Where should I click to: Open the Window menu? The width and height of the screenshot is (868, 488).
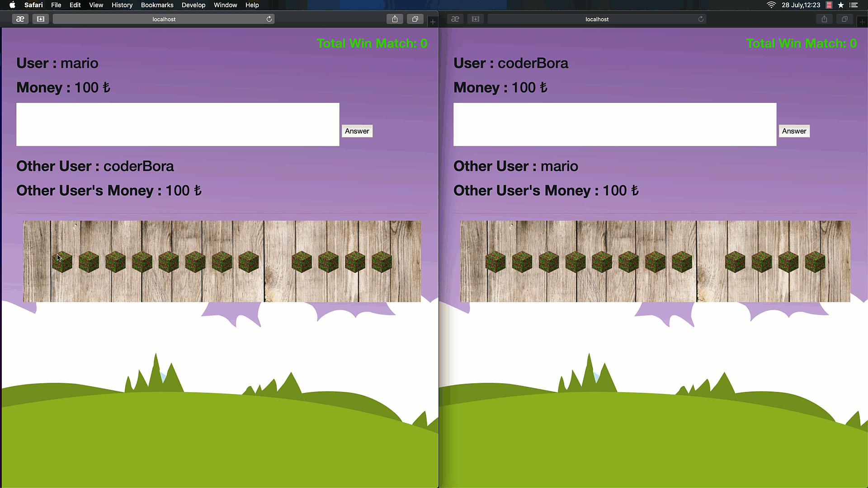point(225,5)
